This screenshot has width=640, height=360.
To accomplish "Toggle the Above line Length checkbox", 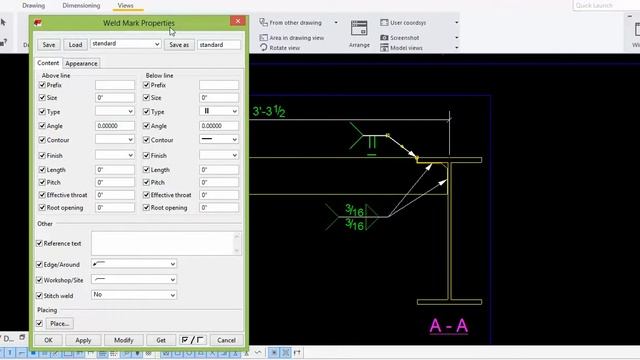I will click(42, 169).
